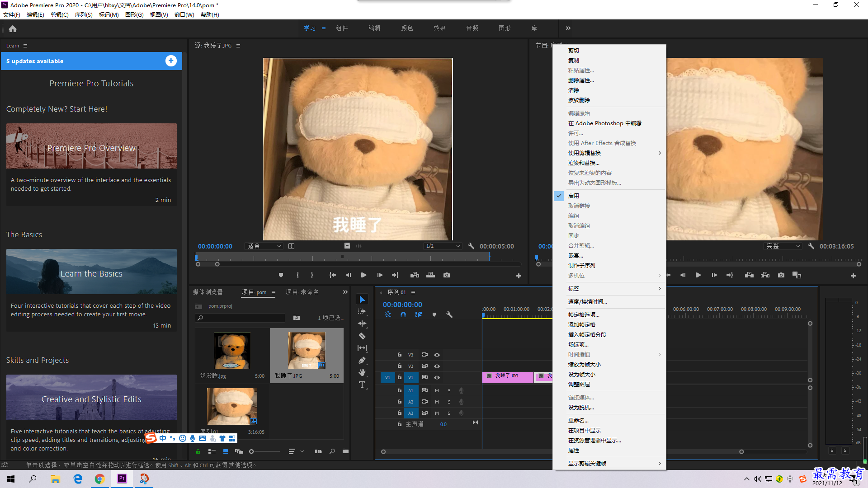Toggle V2 track output eye
This screenshot has width=868, height=488.
pos(437,366)
